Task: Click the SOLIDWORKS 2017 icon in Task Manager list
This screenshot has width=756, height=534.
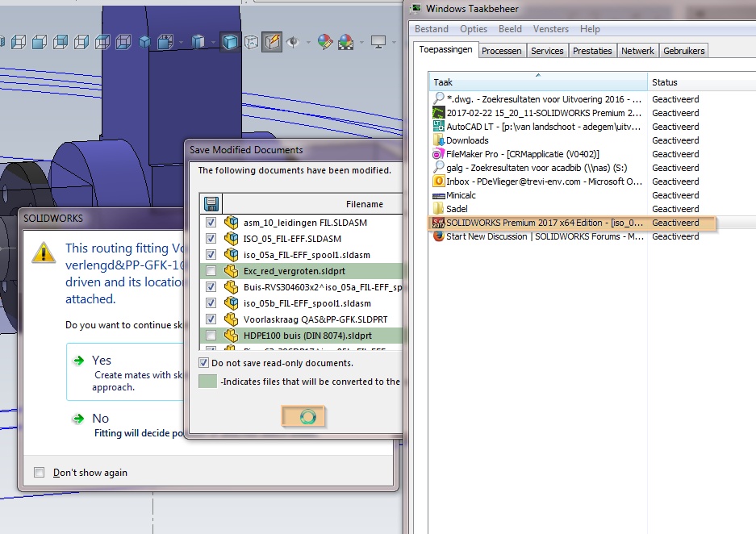Action: tap(438, 223)
